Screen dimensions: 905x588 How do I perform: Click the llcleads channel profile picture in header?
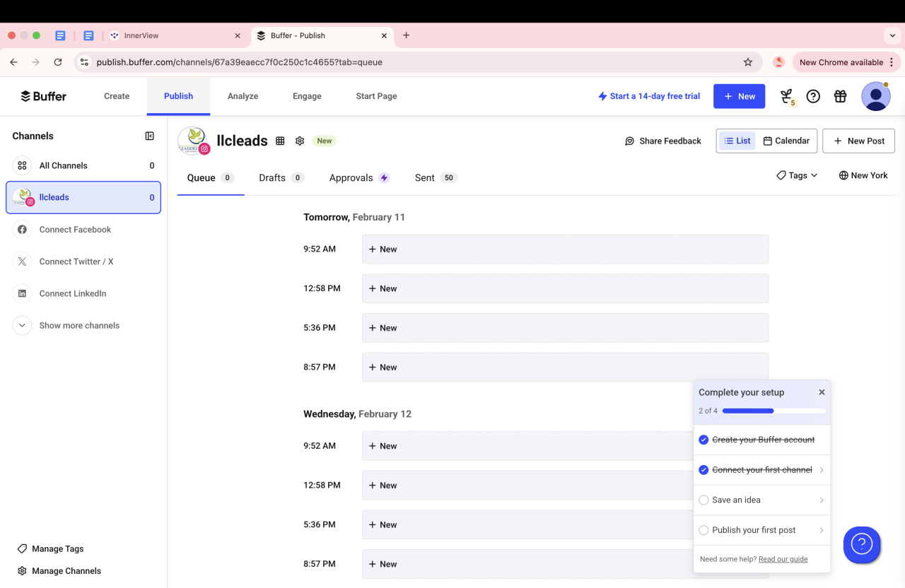click(x=192, y=141)
